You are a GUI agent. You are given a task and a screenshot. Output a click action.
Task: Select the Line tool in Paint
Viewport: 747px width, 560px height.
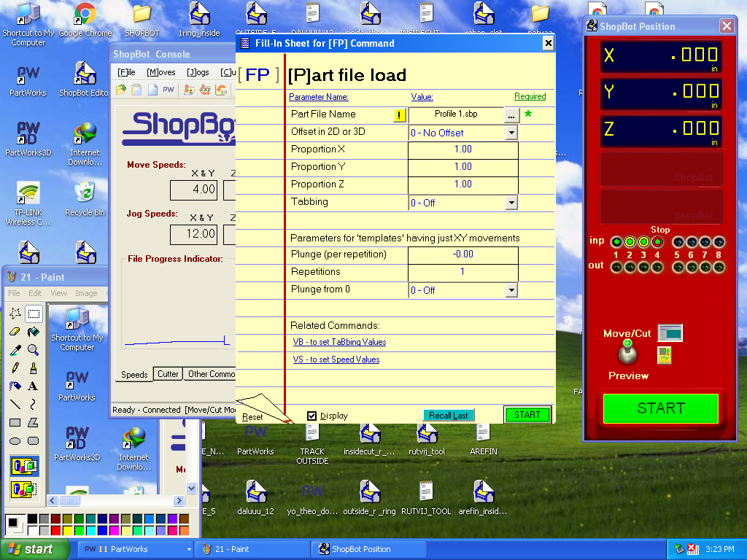15,404
